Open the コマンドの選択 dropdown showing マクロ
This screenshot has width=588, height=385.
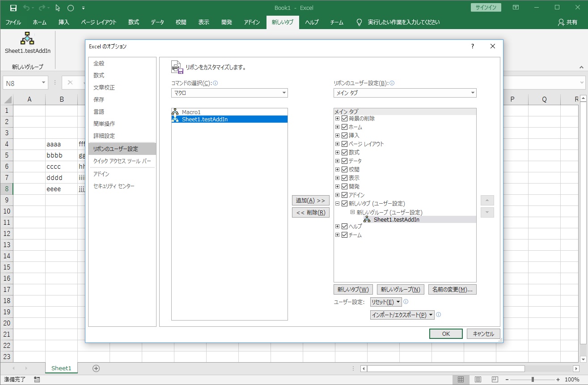tap(229, 93)
